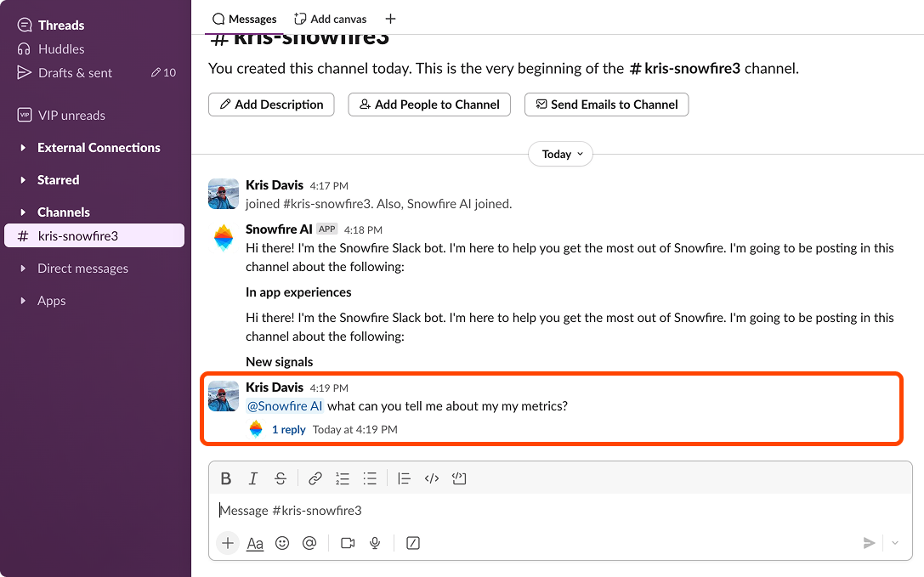Click the #kris-snowfire3 channel mention link
The width and height of the screenshot is (924, 577).
(685, 68)
